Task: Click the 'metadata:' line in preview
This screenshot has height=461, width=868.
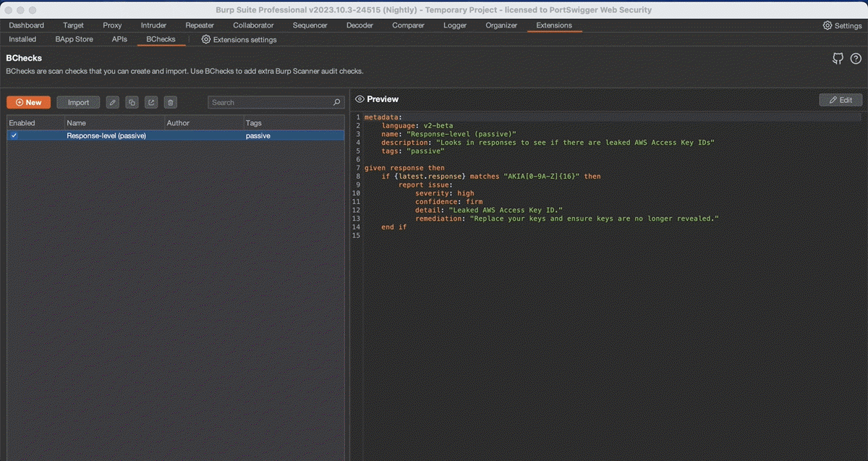Action: (x=383, y=117)
